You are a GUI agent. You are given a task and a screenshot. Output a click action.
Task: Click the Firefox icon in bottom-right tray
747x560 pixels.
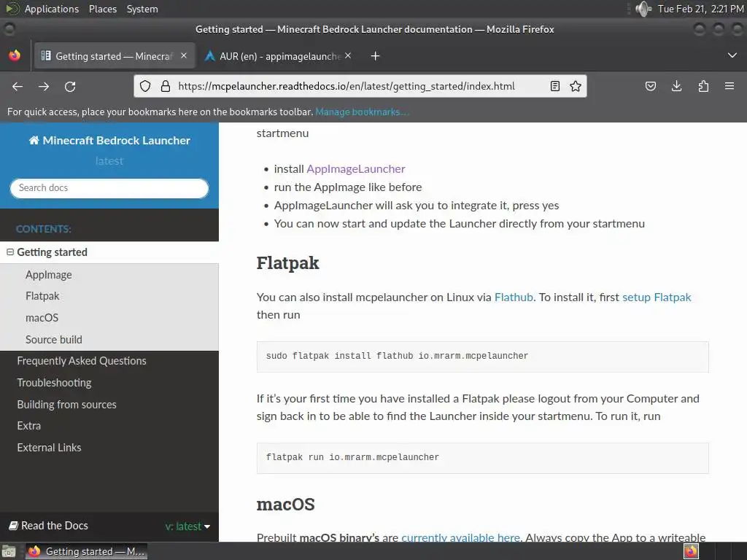691,551
